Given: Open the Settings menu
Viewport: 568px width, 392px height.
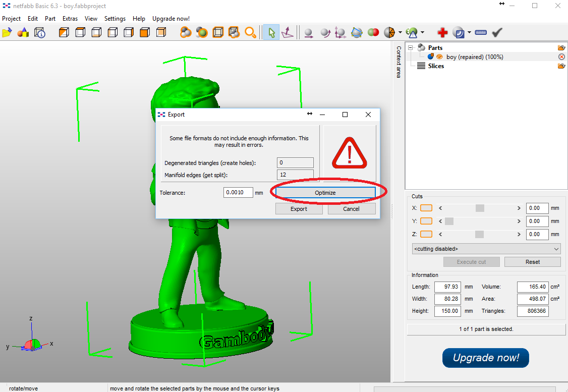Looking at the screenshot, I should click(x=115, y=19).
